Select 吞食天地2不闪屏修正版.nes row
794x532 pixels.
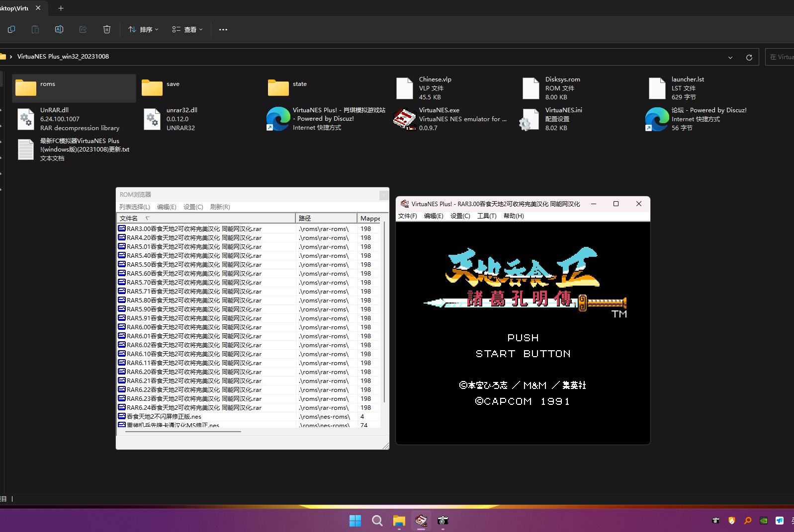coord(249,417)
